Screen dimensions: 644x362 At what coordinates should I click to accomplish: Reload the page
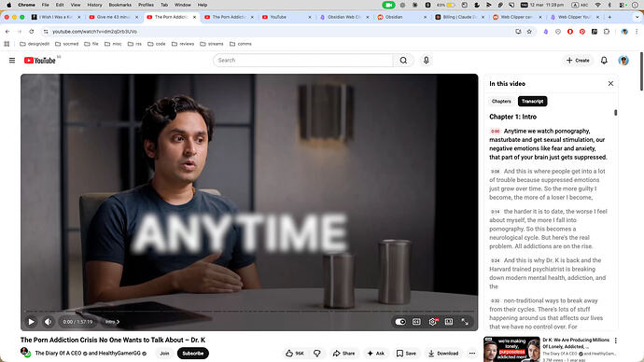[32, 32]
